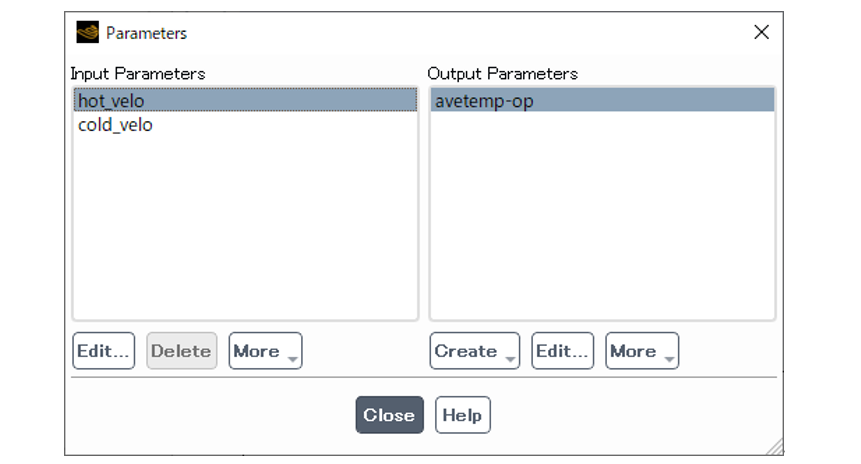Close the Parameters dialog with the X
The image size is (861, 464).
point(761,32)
